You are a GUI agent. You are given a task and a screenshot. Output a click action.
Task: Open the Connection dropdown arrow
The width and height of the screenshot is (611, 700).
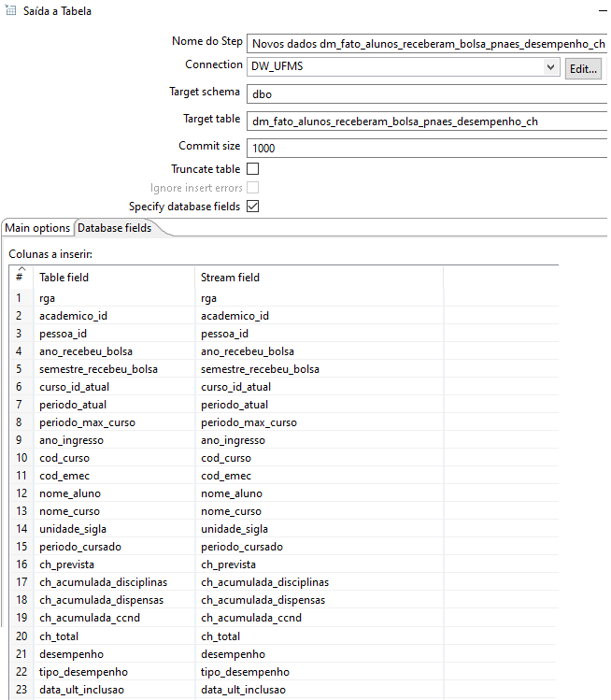[x=551, y=67]
